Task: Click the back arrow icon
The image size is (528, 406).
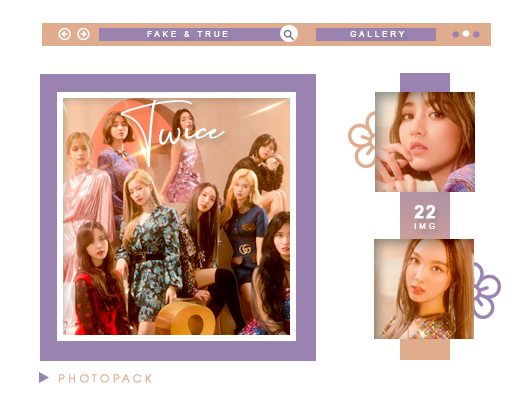Action: (x=65, y=34)
